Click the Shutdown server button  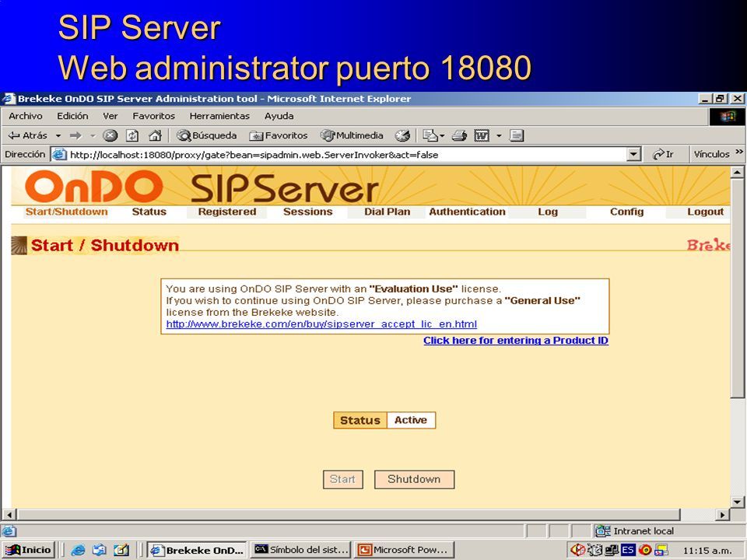click(414, 480)
